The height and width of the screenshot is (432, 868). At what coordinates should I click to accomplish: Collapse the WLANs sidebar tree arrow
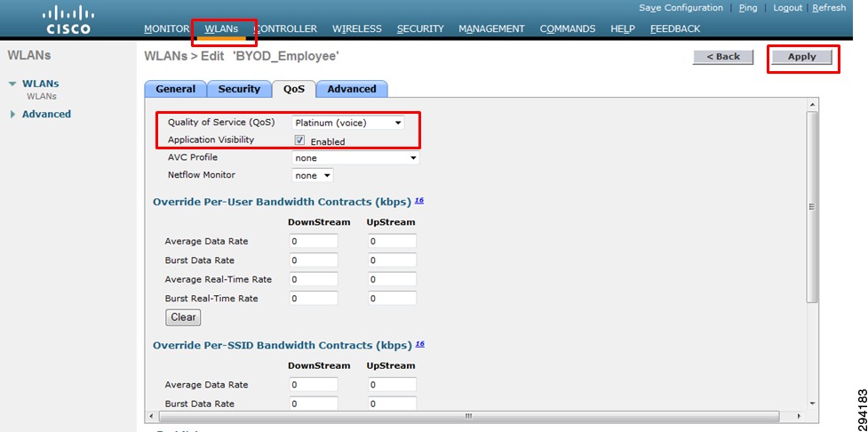point(12,84)
